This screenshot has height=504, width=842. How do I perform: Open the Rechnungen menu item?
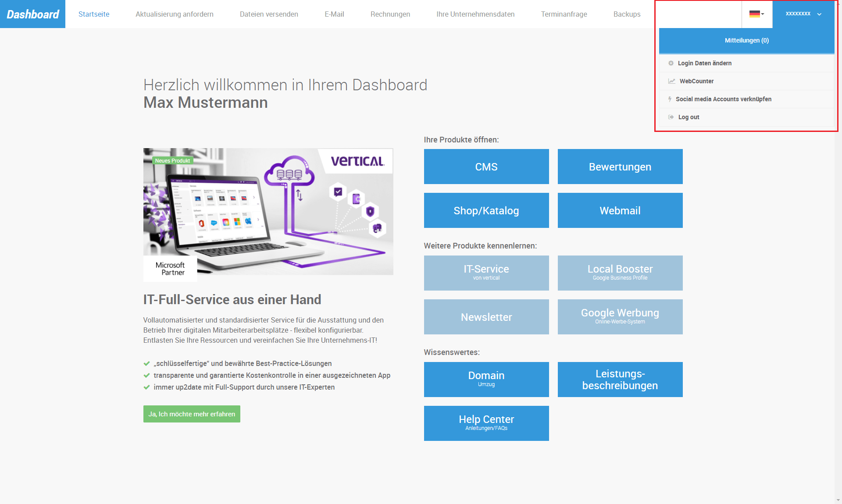(390, 14)
